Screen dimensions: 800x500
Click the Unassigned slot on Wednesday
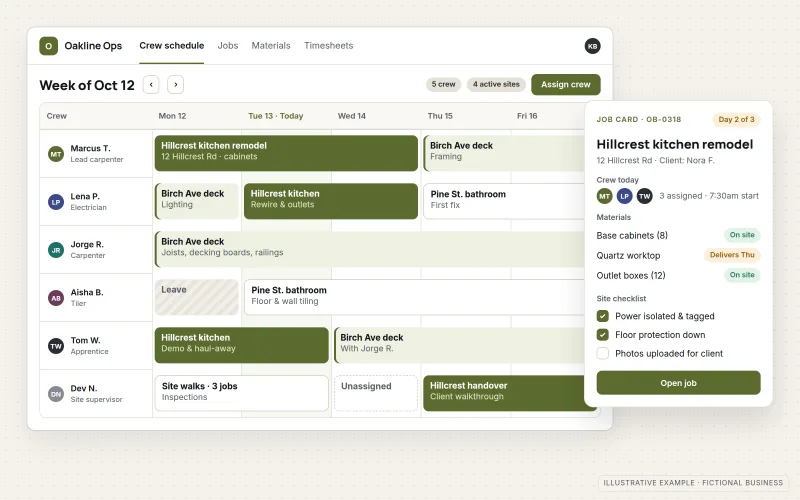376,393
